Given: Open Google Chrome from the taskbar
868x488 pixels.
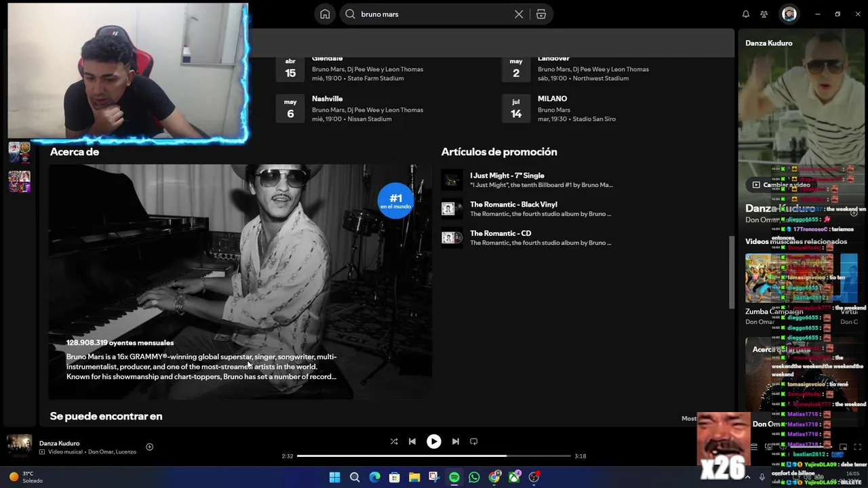Looking at the screenshot, I should click(494, 477).
